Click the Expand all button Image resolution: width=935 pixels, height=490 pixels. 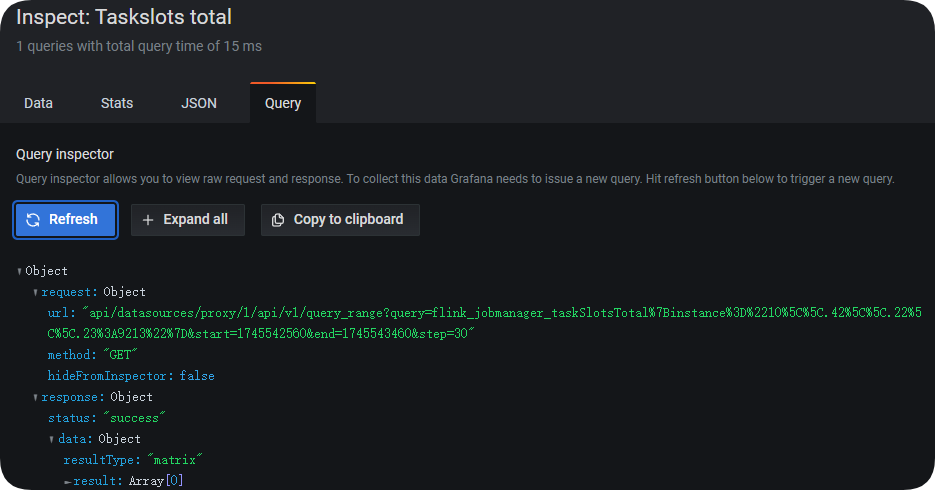pos(188,220)
